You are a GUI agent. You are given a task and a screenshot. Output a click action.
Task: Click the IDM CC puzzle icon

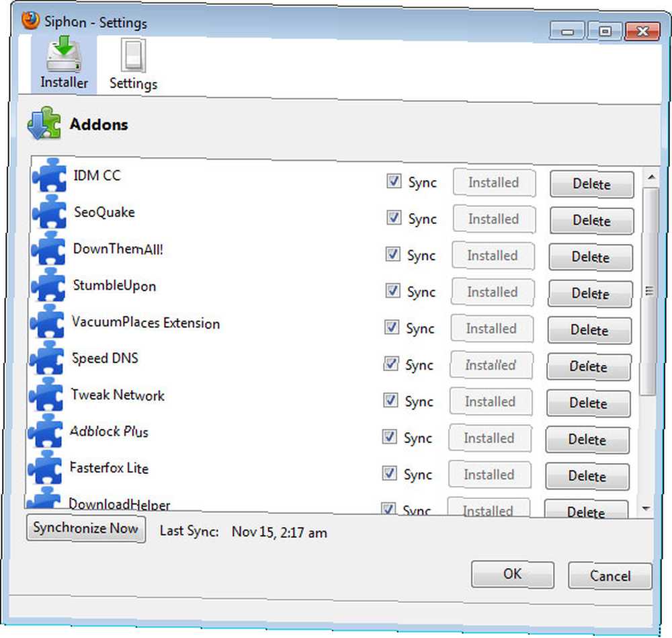[50, 175]
